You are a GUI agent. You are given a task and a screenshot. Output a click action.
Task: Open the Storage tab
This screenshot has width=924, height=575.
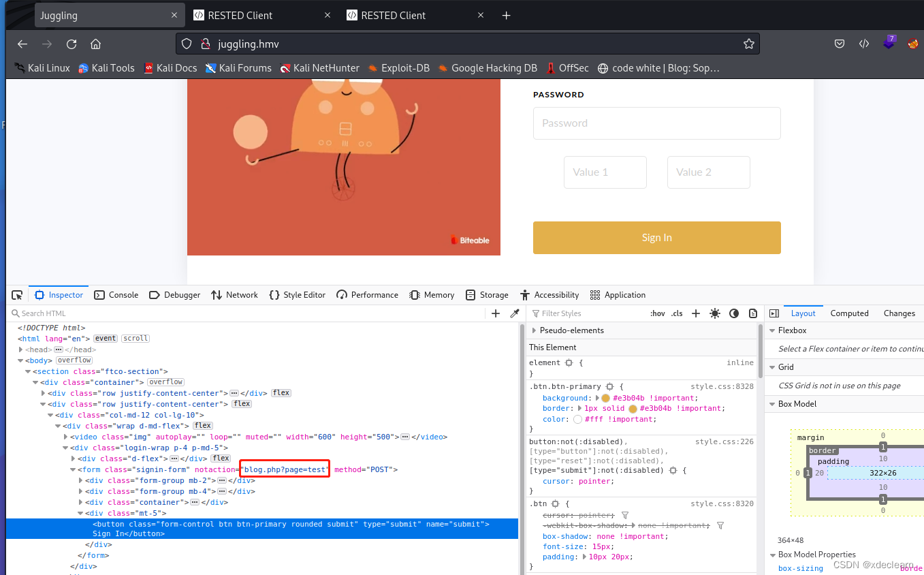coord(487,295)
